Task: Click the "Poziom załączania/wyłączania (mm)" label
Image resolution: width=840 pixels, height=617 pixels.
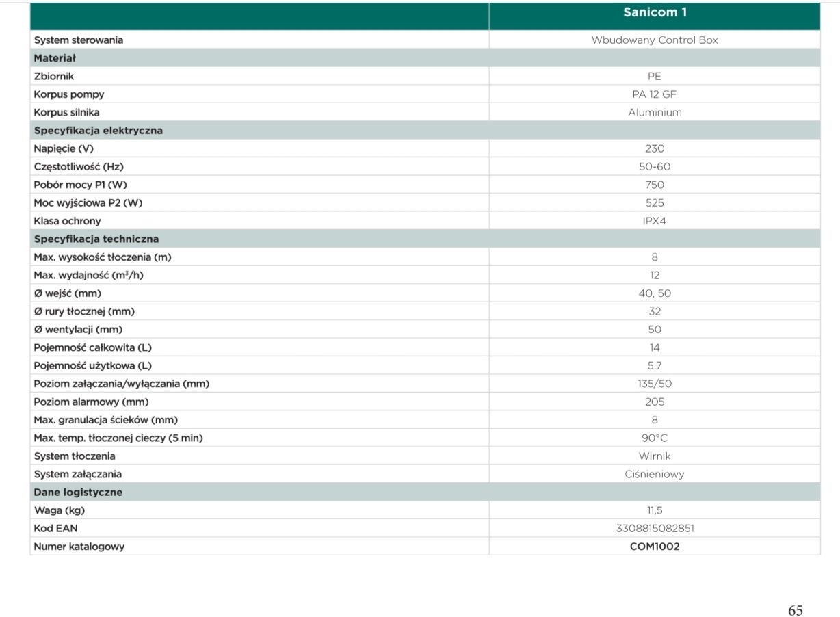Action: click(x=122, y=384)
